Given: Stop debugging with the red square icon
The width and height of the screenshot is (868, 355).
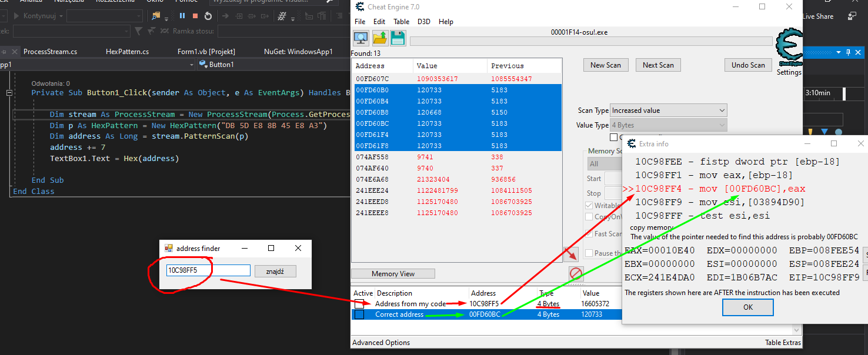Looking at the screenshot, I should coord(195,16).
